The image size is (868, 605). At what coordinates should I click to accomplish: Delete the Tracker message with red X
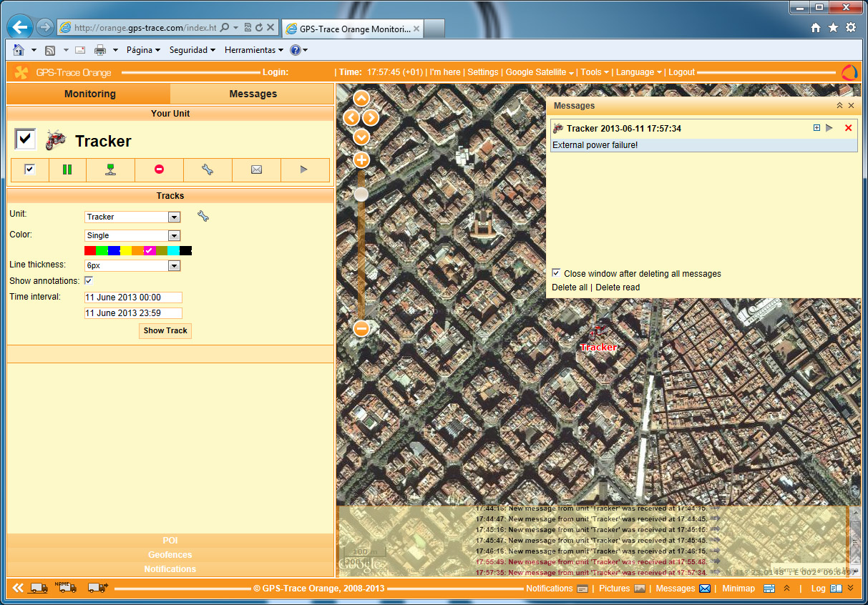(849, 128)
